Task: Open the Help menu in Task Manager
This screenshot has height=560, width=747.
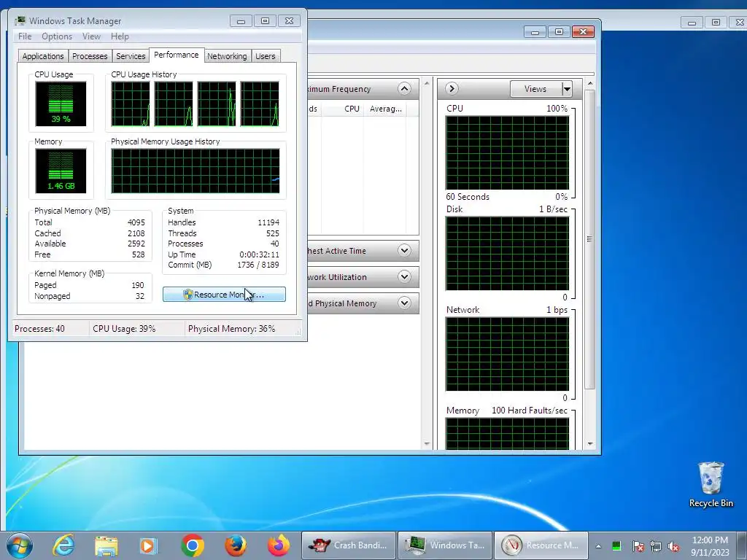Action: (120, 36)
